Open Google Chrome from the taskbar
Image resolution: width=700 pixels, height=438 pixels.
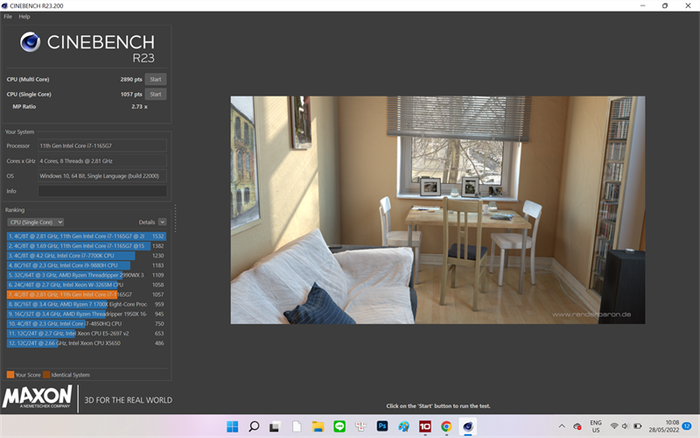[446, 426]
